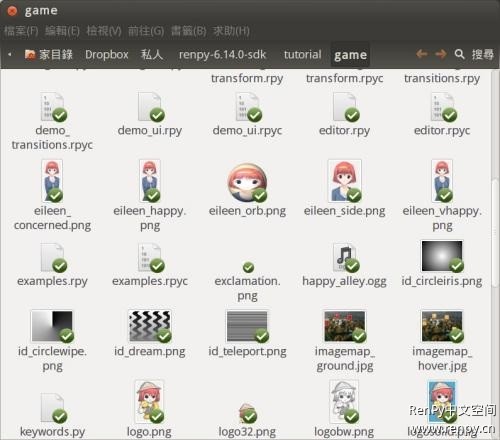500x440 pixels.
Task: Click the keywords.py file icon
Action: point(53,408)
